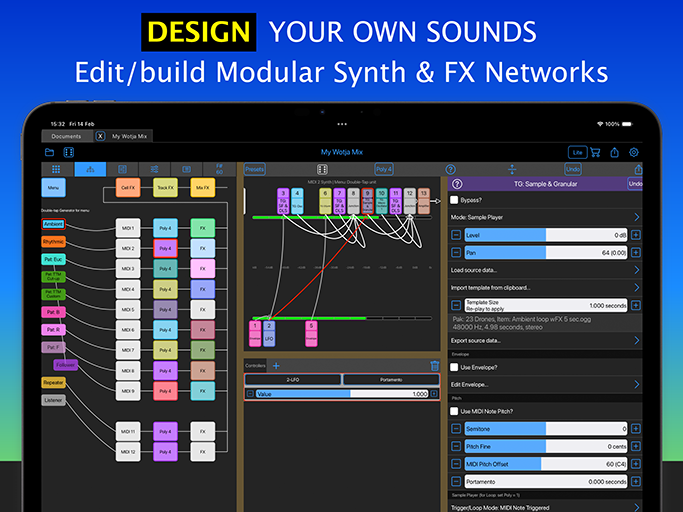Image resolution: width=683 pixels, height=512 pixels.
Task: Select the network tree view icon tab
Action: click(x=90, y=169)
